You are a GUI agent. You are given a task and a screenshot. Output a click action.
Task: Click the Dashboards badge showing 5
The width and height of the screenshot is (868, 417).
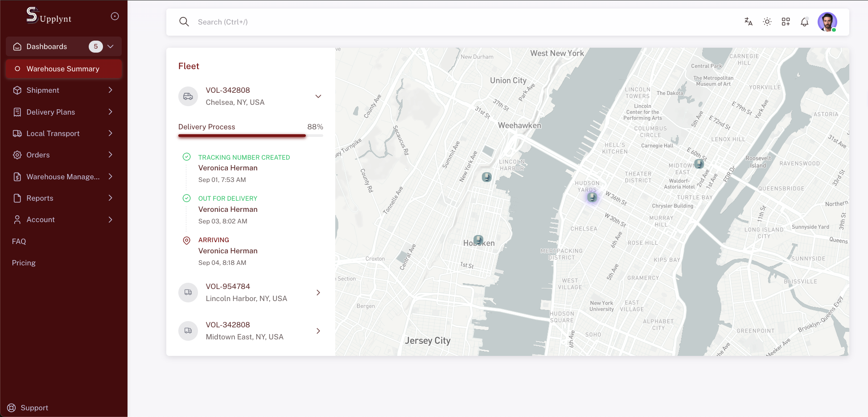pyautogui.click(x=95, y=46)
